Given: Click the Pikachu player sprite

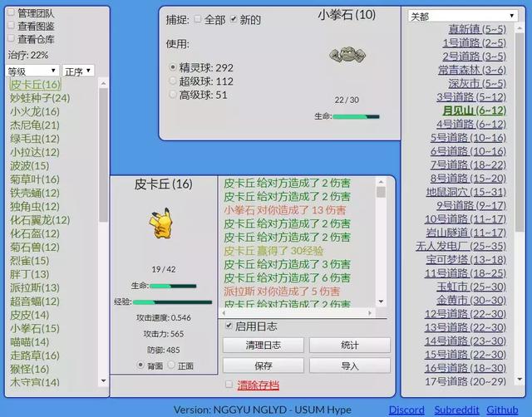Looking at the screenshot, I should pyautogui.click(x=160, y=223).
